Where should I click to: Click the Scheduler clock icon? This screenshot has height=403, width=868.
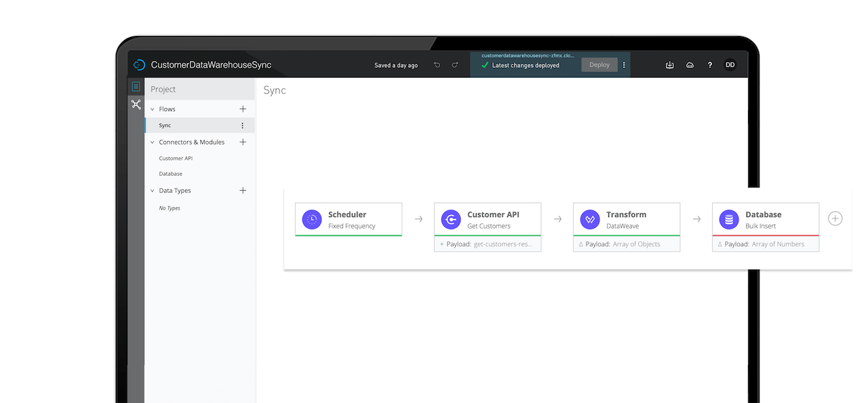(312, 219)
